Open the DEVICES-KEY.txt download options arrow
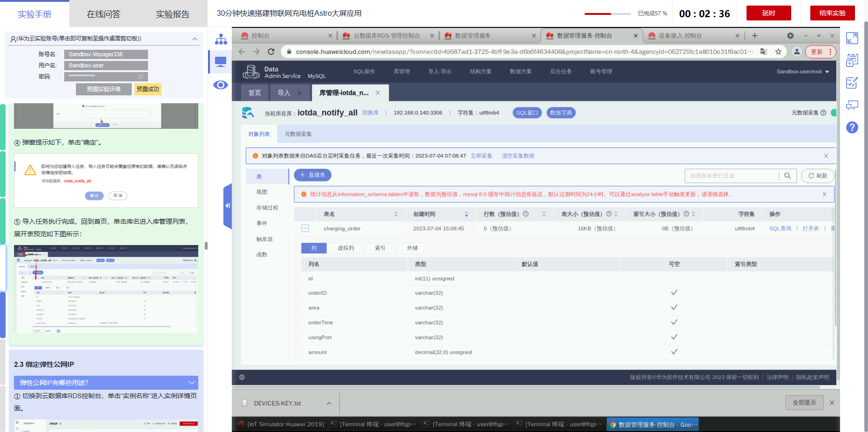Viewport: 868px width, 432px height. pos(329,403)
